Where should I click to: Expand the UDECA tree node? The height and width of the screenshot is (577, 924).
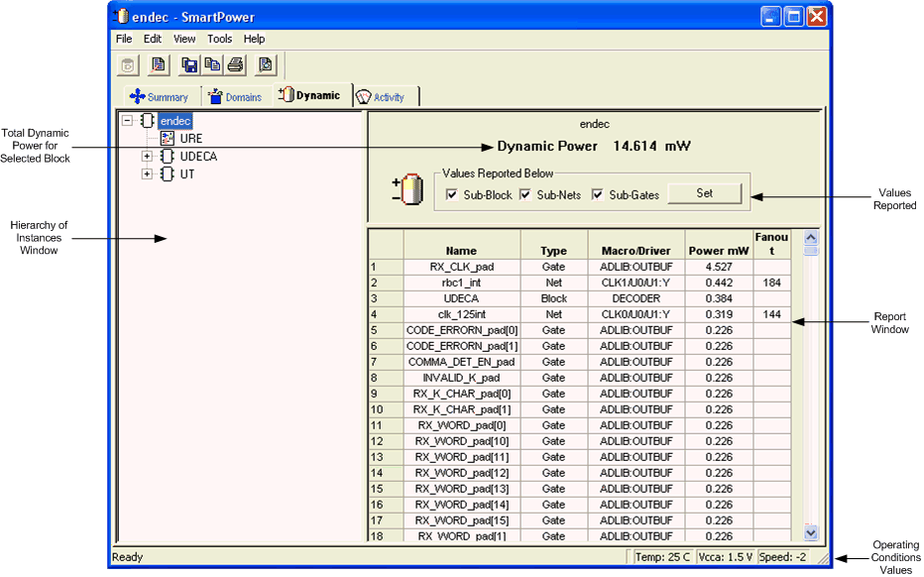click(x=147, y=157)
